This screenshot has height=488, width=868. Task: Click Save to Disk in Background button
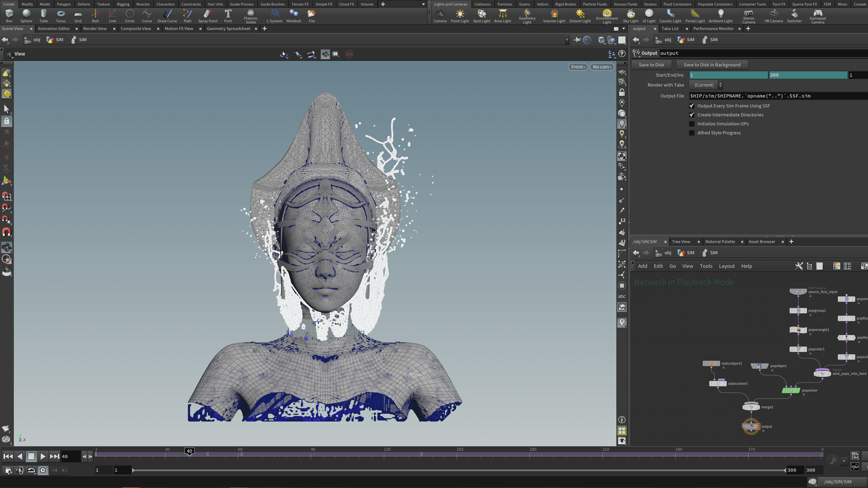[x=711, y=64]
